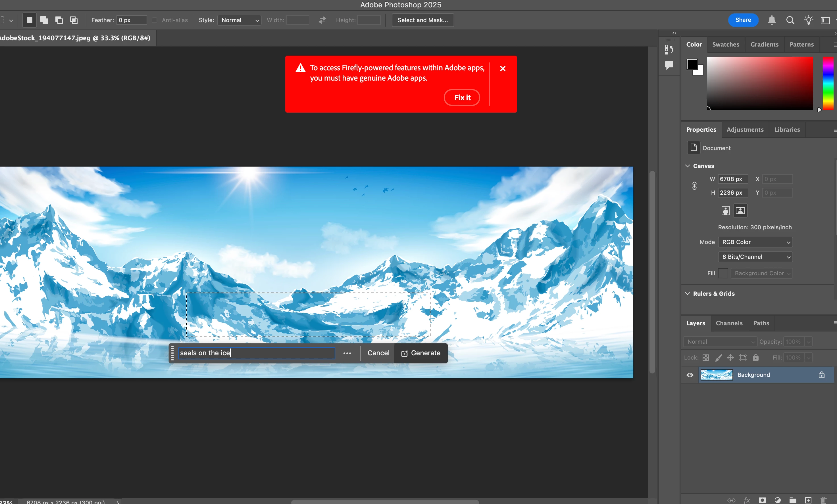Click Fix it in red banner

coord(462,97)
